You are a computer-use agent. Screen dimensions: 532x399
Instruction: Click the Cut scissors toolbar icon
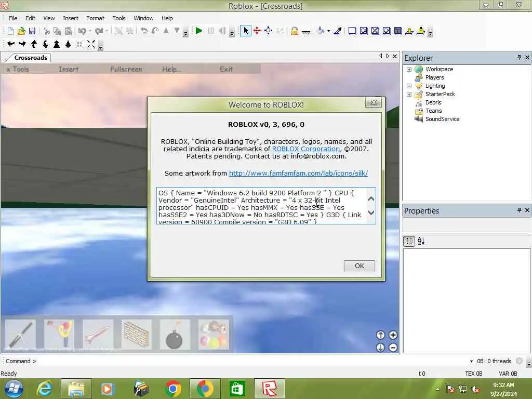(x=46, y=31)
